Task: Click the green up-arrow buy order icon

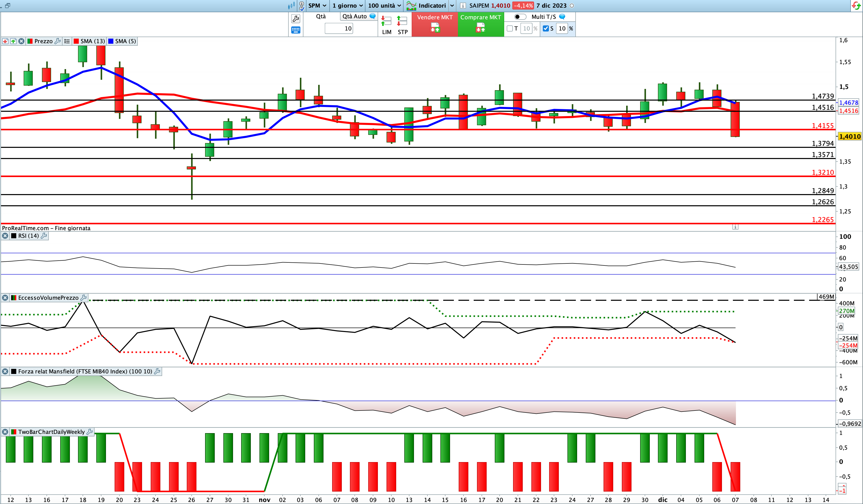Action: (x=13, y=41)
